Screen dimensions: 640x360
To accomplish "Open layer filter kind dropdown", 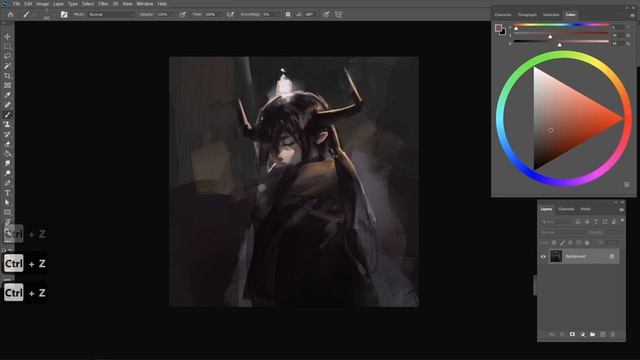I will point(556,222).
